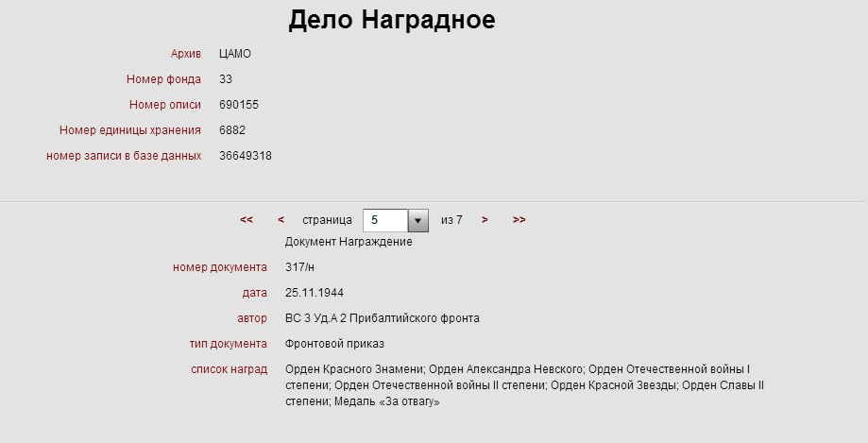Click the 'Дело Наградное' heading
The width and height of the screenshot is (868, 443).
(x=392, y=20)
